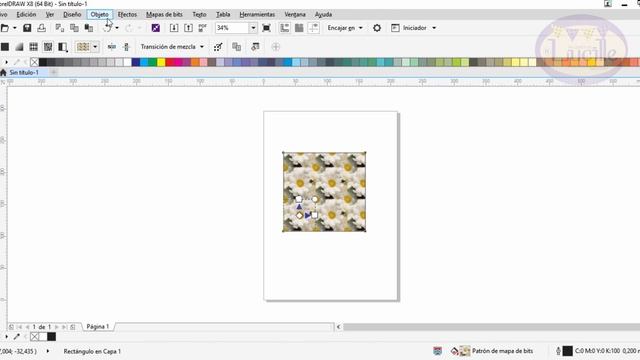Click the add page button left of page counter
This screenshot has height=360, width=640.
(x=11, y=327)
